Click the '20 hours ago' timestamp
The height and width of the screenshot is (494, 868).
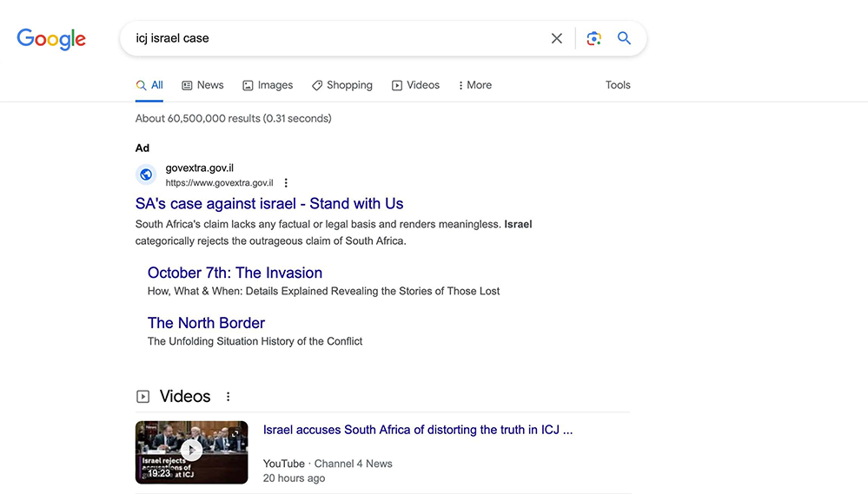pos(294,478)
